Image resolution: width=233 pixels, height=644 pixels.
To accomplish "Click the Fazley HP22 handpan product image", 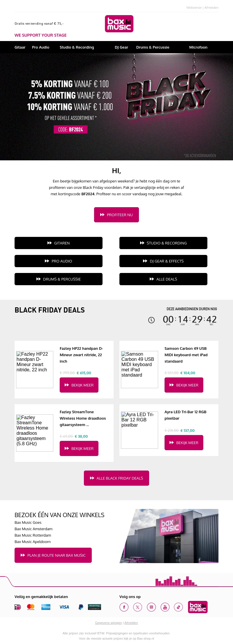I will [35, 370].
